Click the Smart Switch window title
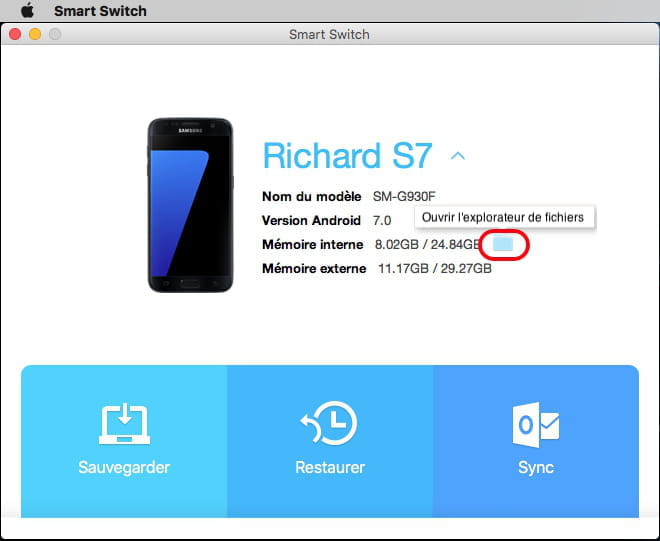The height and width of the screenshot is (541, 660). (x=329, y=35)
